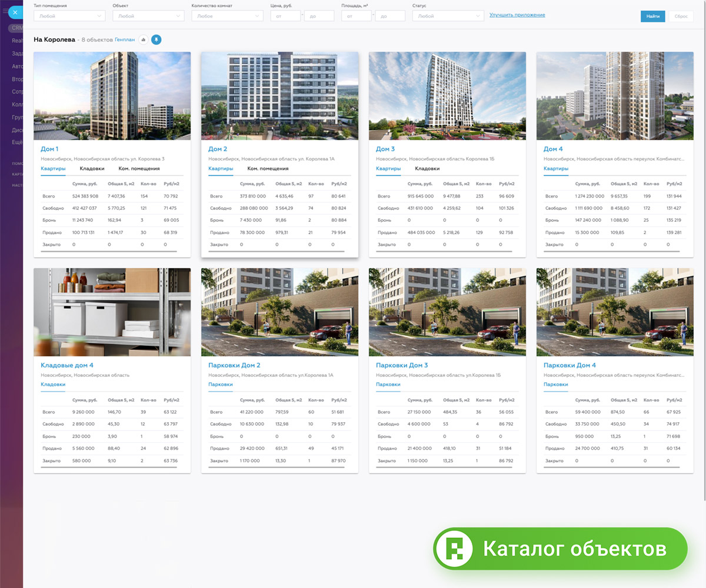Select the Квартиры tab in Дом 4
The image size is (706, 588).
coord(556,169)
